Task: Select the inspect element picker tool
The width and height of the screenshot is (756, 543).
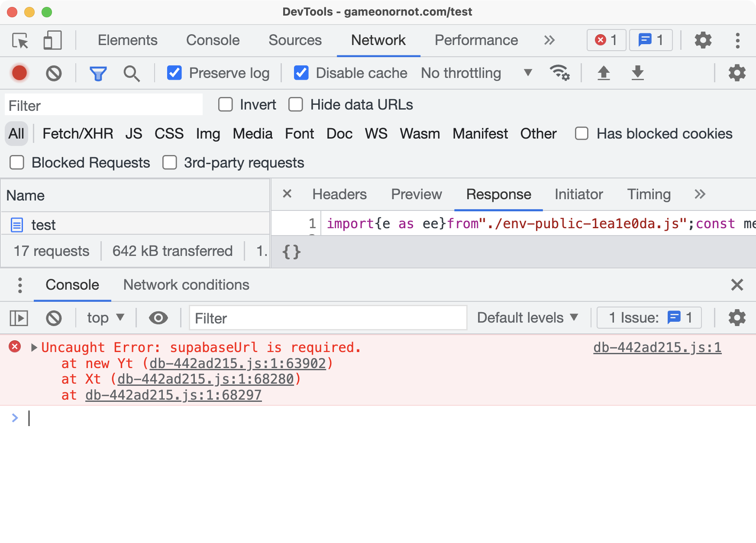Action: (x=19, y=40)
